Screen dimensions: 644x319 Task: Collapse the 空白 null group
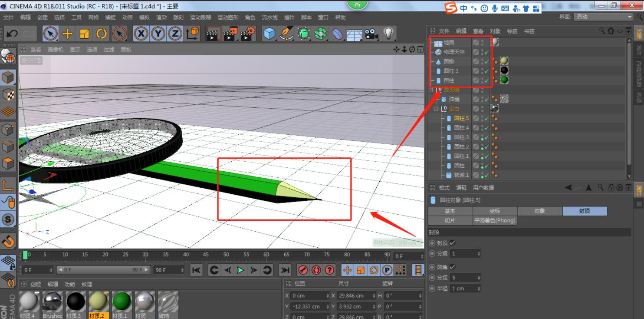(x=436, y=109)
